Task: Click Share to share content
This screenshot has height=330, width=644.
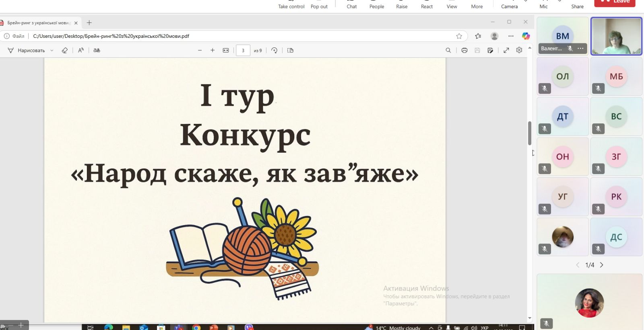Action: click(x=577, y=4)
